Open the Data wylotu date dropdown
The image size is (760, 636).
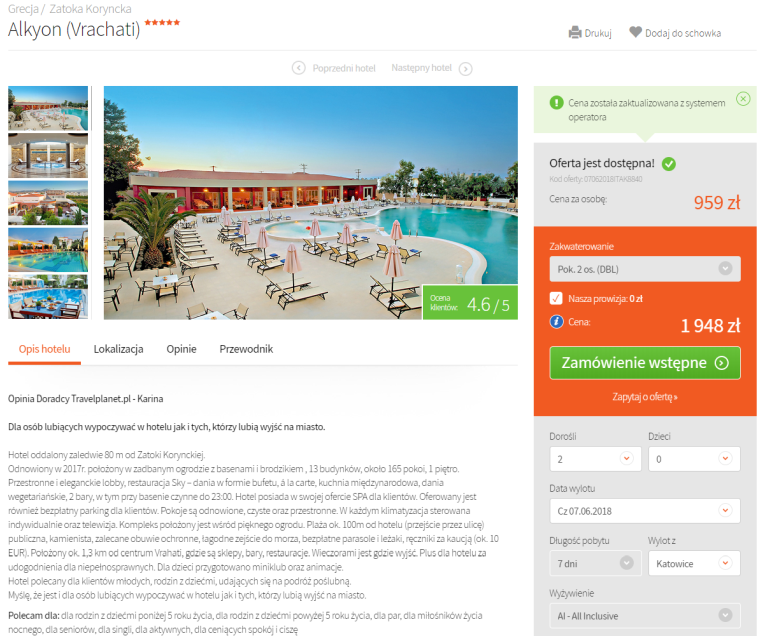645,511
